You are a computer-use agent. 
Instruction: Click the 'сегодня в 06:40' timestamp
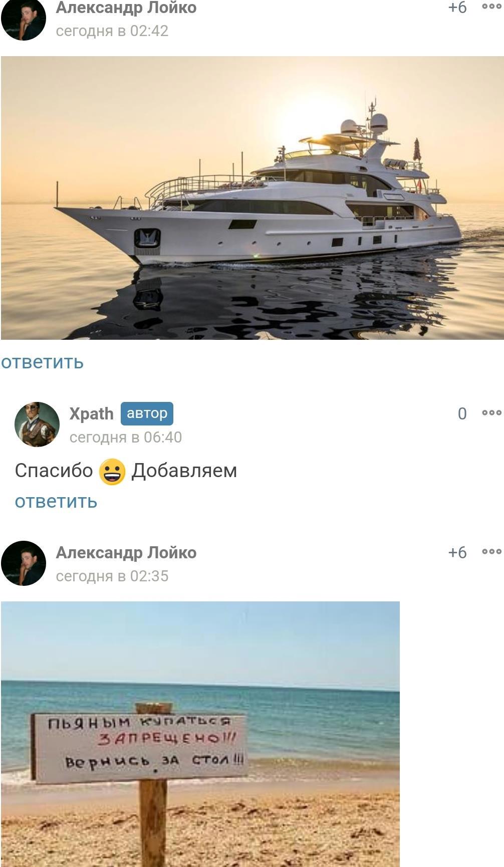(126, 437)
